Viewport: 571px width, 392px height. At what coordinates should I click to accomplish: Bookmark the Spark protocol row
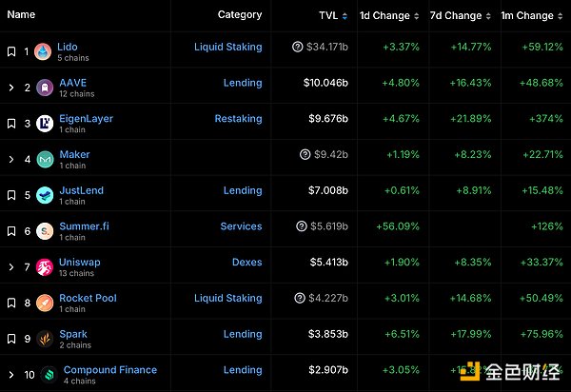(11, 339)
